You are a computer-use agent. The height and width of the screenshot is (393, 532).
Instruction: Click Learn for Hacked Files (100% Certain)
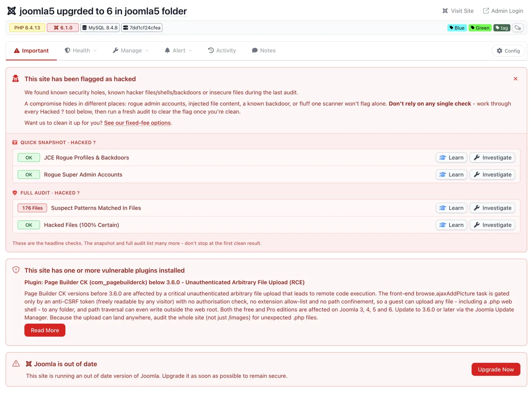tap(451, 225)
